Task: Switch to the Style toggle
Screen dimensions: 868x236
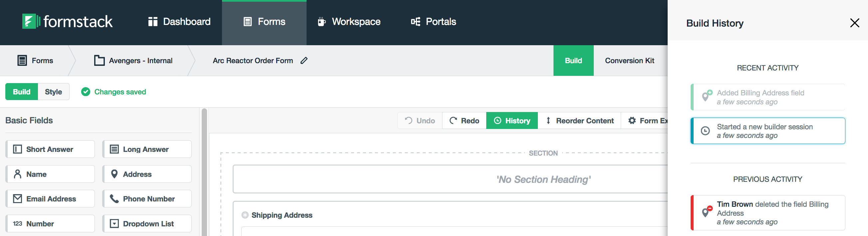Action: (53, 92)
